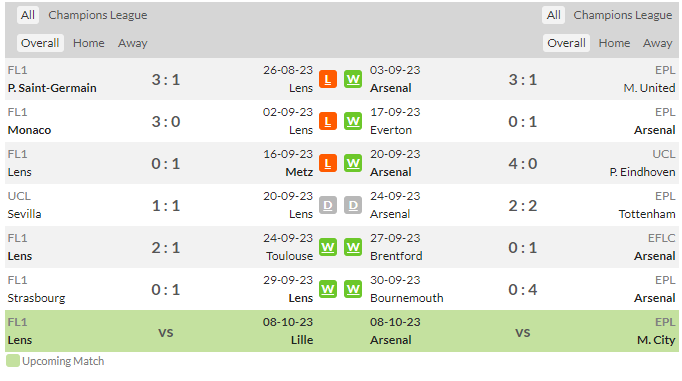Click the D badge for Sevilla vs Lens
This screenshot has height=381, width=682.
(x=328, y=205)
